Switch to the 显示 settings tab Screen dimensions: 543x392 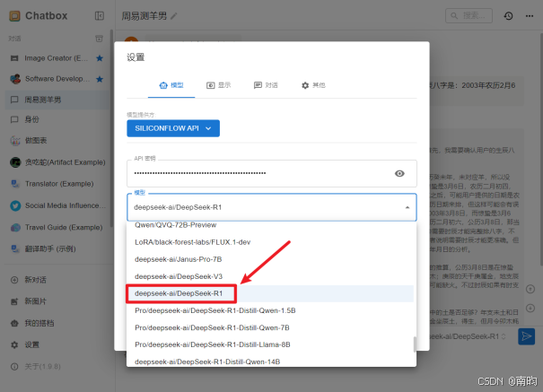[x=218, y=85]
